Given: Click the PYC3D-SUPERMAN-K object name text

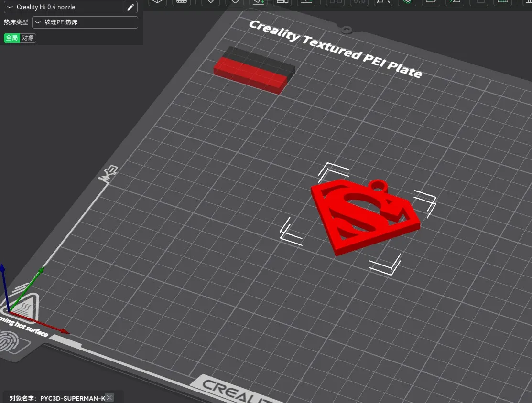Looking at the screenshot, I should point(72,398).
